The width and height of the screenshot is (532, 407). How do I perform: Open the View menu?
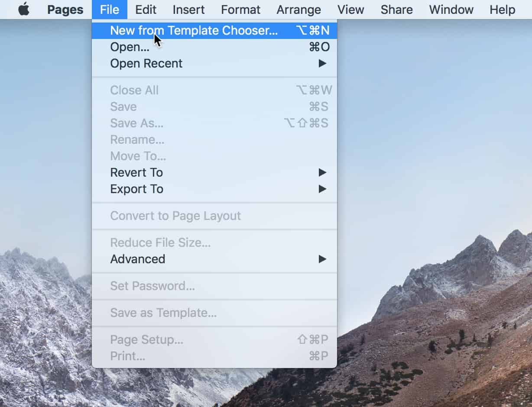coord(350,10)
